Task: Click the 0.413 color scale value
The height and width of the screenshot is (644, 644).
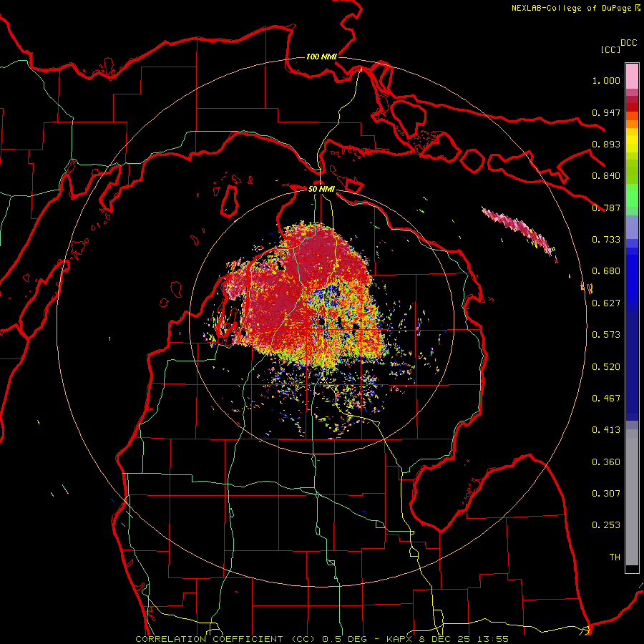Action: pos(606,430)
